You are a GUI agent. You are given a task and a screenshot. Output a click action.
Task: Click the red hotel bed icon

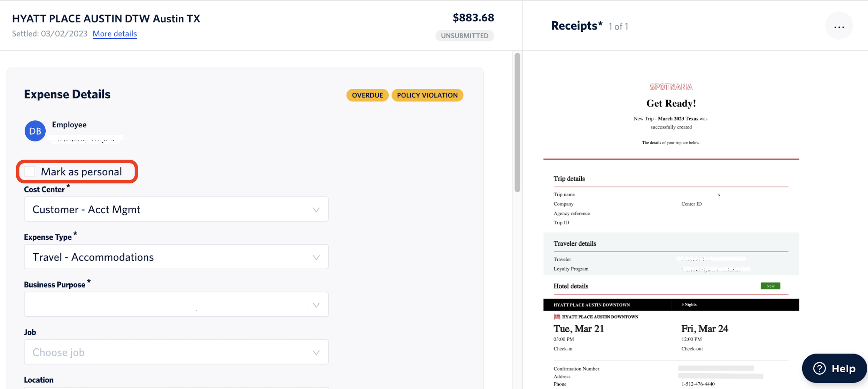coord(557,317)
